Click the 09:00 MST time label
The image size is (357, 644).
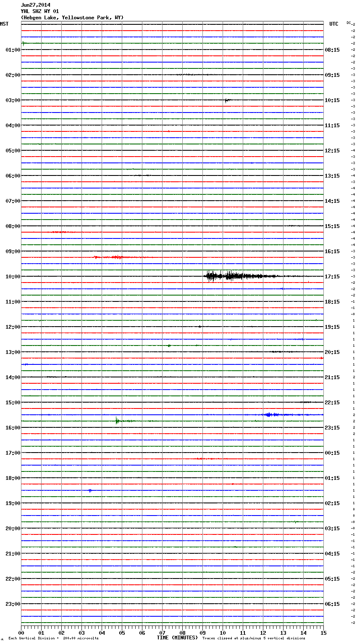point(13,251)
